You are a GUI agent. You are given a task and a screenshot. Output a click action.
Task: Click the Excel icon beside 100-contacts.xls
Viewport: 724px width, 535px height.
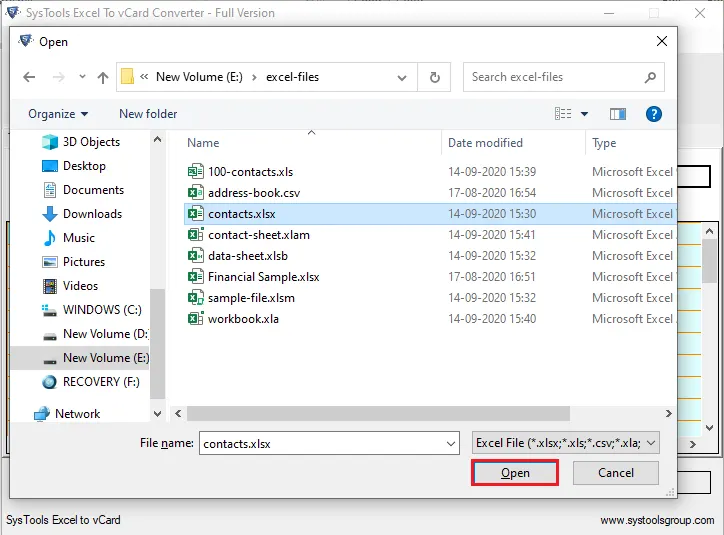tap(196, 172)
